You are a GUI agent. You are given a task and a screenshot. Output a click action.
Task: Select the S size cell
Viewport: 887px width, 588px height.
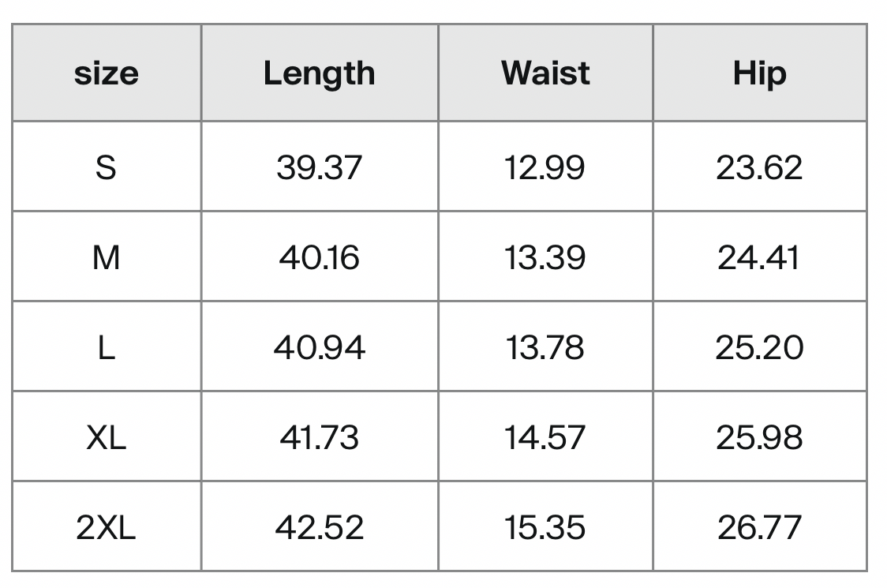coord(107,167)
